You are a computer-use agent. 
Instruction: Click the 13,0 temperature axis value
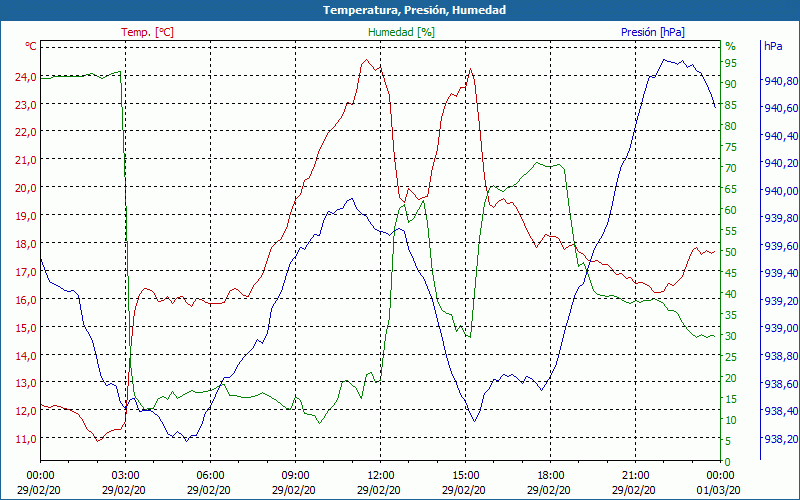pos(27,383)
